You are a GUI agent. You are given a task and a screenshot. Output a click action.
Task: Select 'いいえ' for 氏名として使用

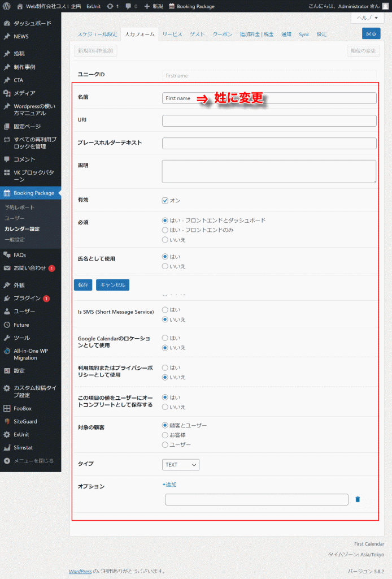165,266
